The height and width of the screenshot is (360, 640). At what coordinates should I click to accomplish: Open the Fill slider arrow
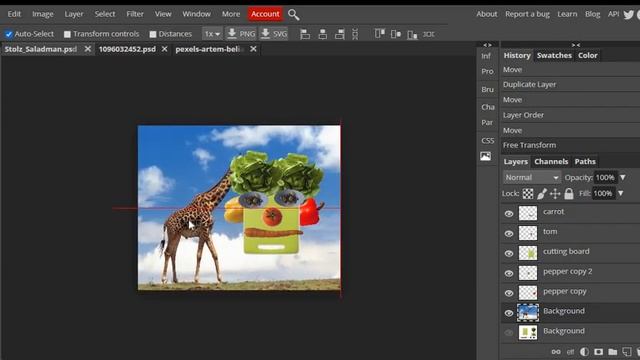[x=621, y=193]
